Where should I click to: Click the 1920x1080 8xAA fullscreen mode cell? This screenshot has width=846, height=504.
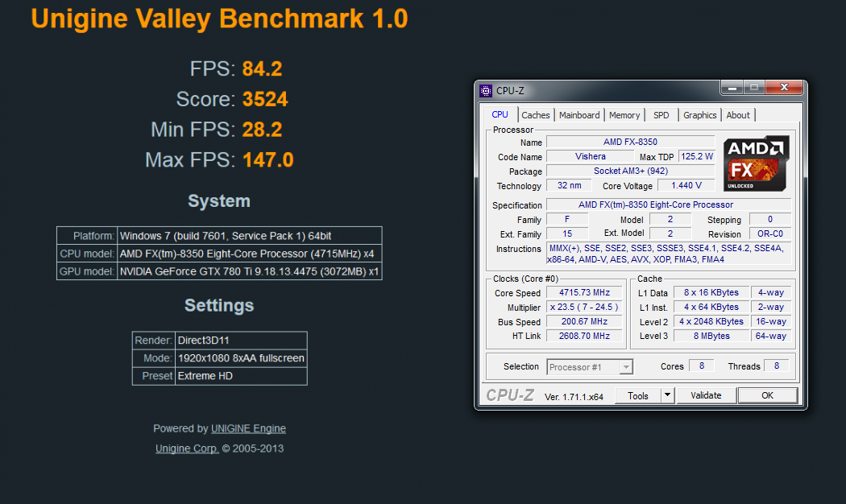click(x=241, y=358)
